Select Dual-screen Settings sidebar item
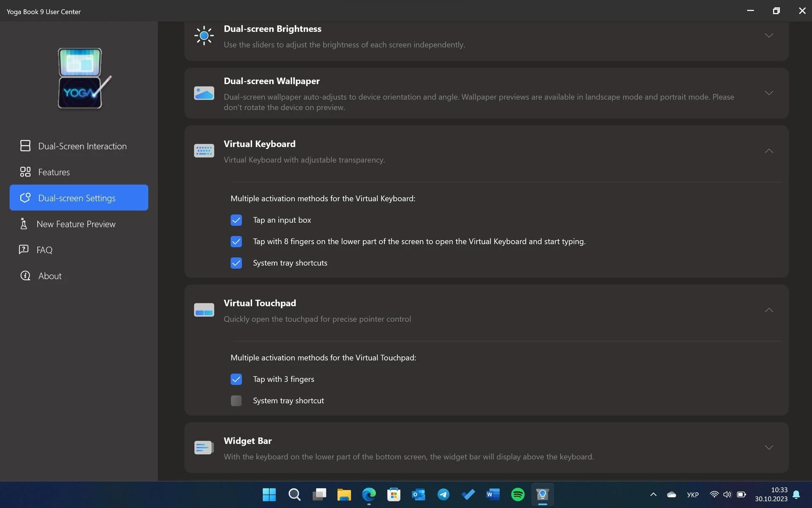This screenshot has width=812, height=508. [x=79, y=198]
